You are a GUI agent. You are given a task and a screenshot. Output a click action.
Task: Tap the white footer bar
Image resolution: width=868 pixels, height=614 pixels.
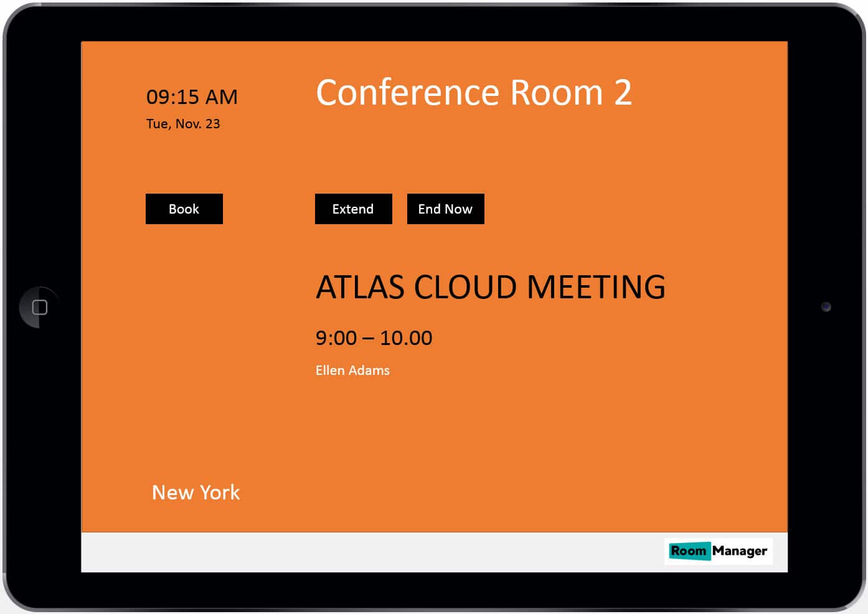374,551
